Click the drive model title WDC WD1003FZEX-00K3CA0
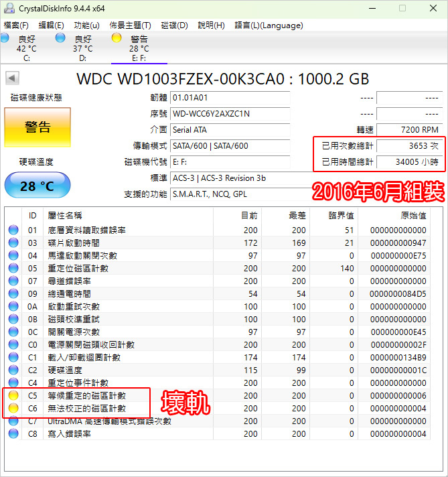448x477 pixels. [180, 79]
